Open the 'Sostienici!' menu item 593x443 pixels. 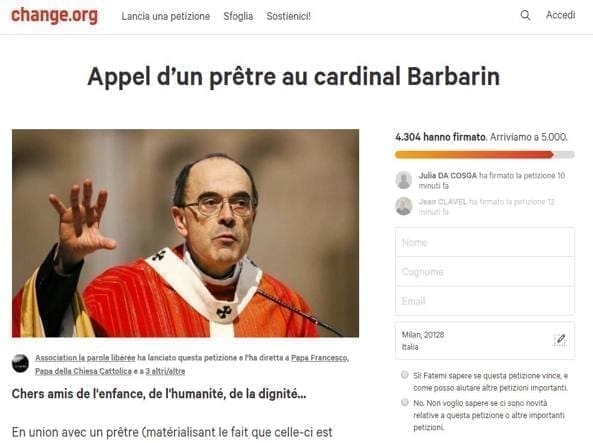pos(289,16)
